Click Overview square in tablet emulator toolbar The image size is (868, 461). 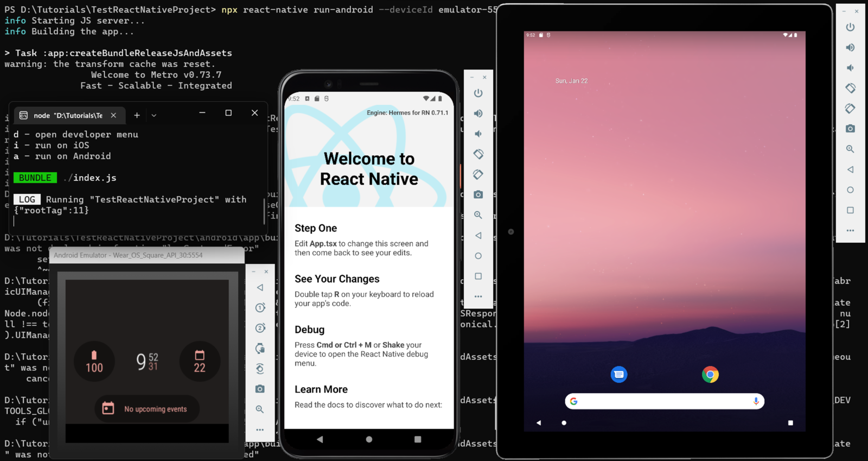pos(850,210)
